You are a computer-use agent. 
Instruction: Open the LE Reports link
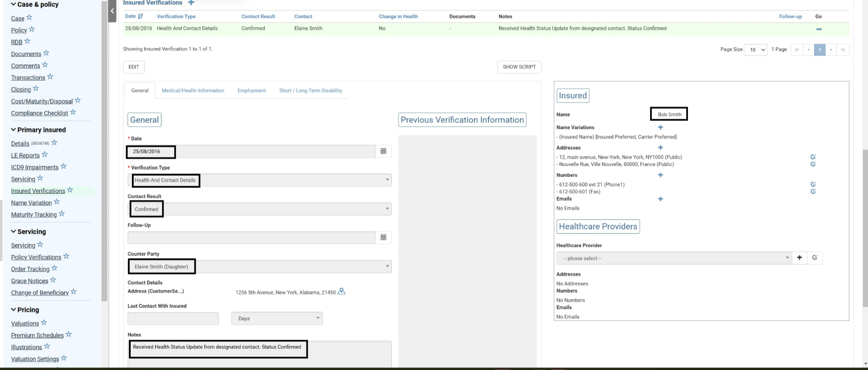pos(25,156)
